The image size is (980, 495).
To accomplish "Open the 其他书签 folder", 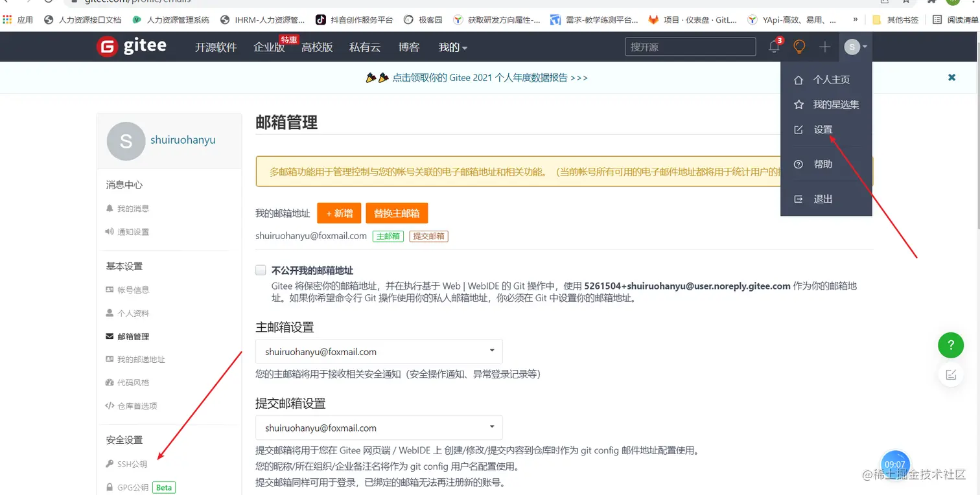I will click(895, 19).
